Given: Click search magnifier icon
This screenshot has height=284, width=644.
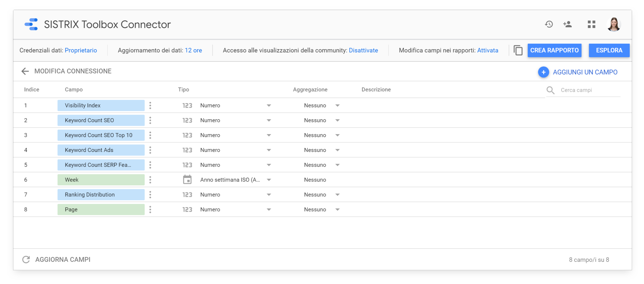Looking at the screenshot, I should point(550,90).
